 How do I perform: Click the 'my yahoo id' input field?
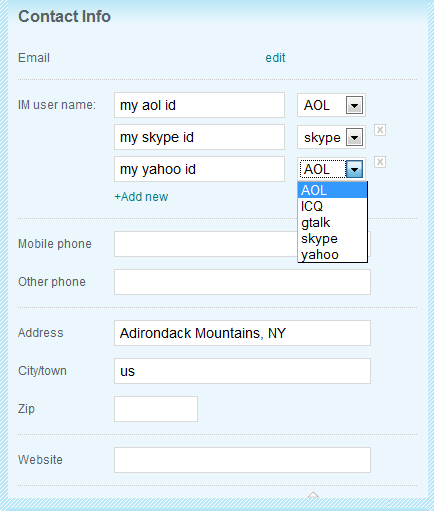(199, 169)
